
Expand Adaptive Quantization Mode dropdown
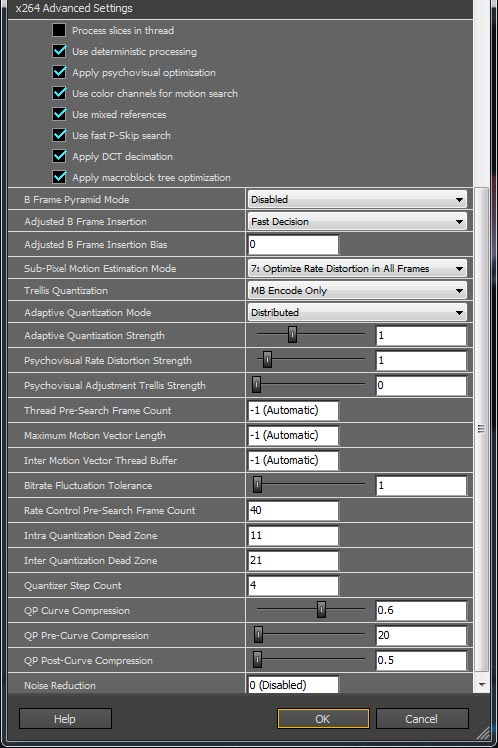[357, 312]
